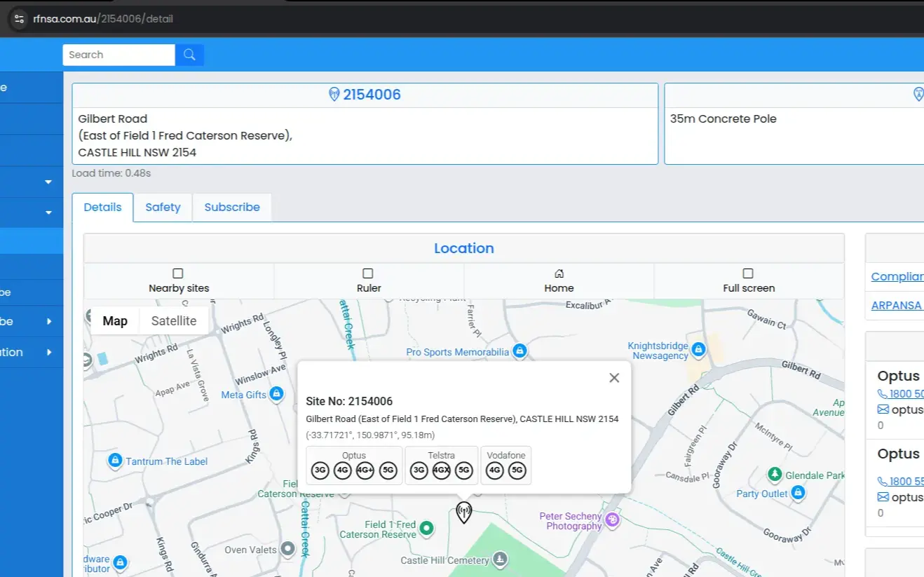Enable the Nearby sites checkbox
924x577 pixels.
point(178,273)
